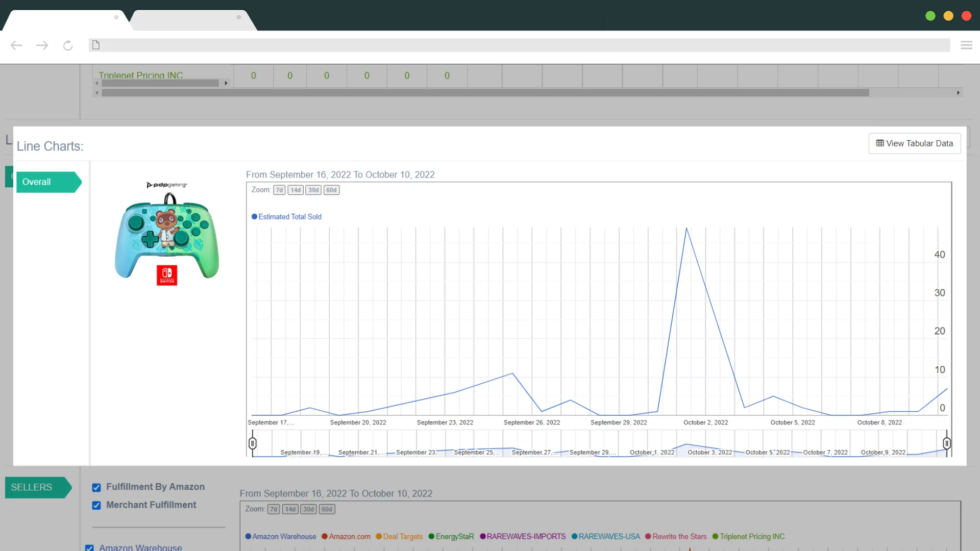Click the right arrow of the seller-name column scrollbar
The width and height of the screenshot is (980, 551).
coord(226,83)
